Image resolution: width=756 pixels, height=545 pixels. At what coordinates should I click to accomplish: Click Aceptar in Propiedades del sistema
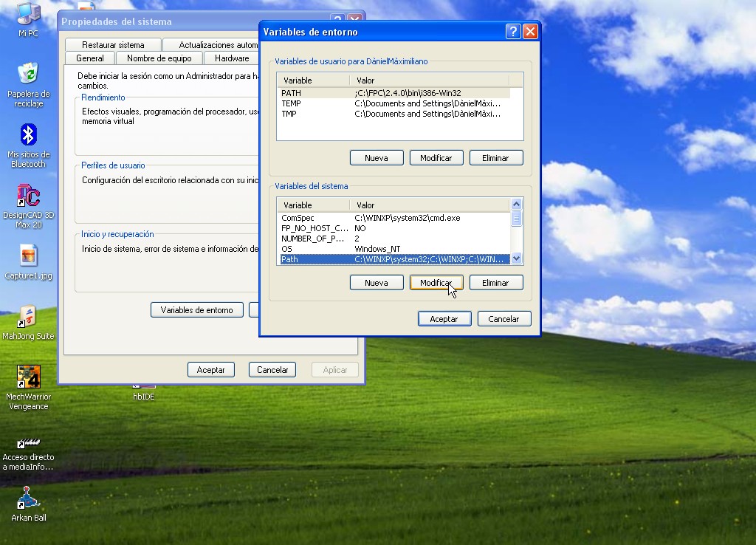210,370
